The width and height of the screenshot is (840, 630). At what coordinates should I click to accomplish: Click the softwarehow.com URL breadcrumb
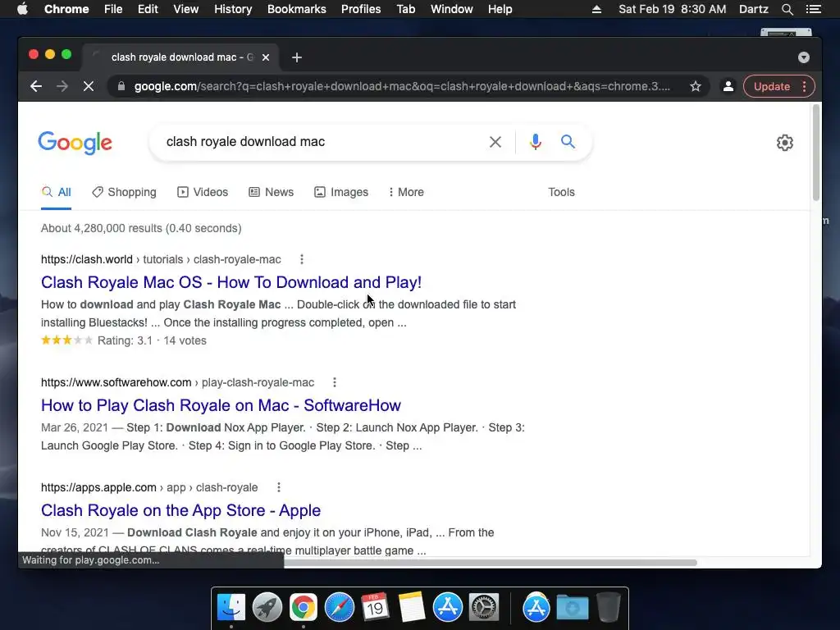[x=177, y=382]
